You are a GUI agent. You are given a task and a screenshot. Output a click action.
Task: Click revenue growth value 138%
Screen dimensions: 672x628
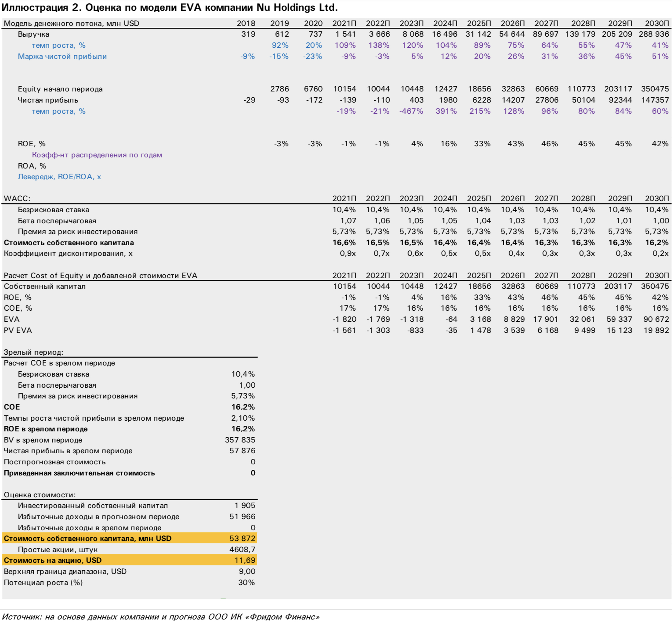coord(379,45)
